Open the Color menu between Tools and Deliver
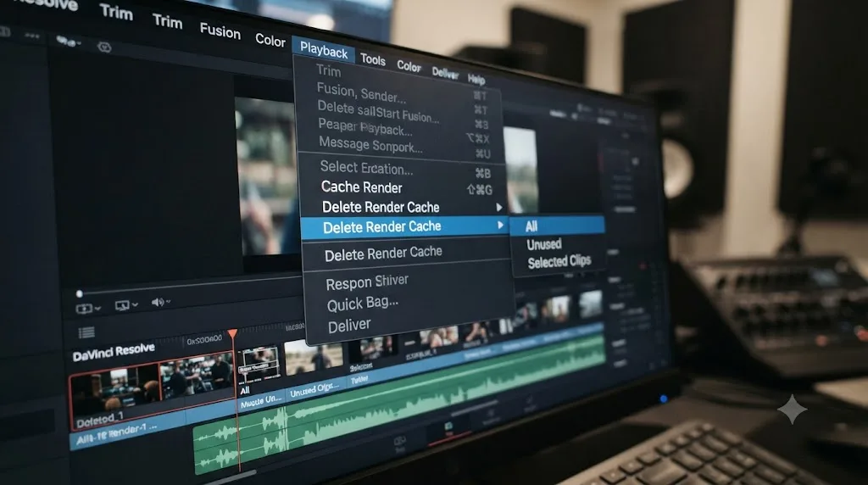Screen dimensions: 868x485 [x=409, y=66]
